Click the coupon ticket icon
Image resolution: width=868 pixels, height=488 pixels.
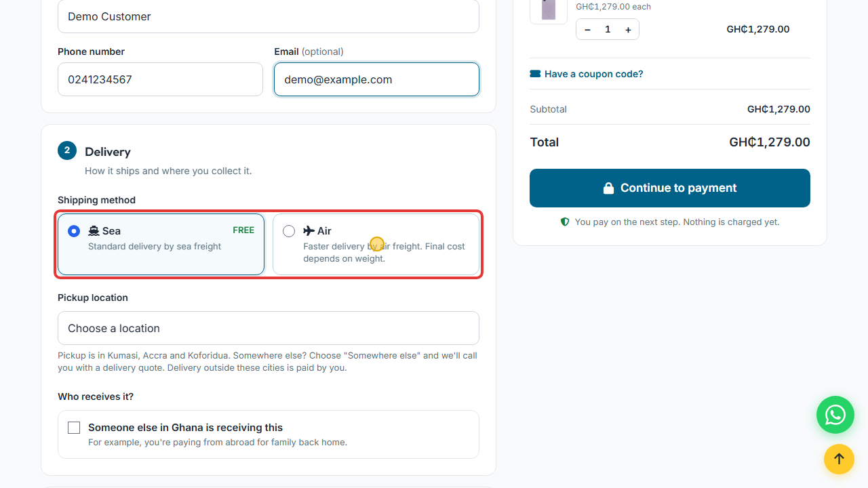click(x=535, y=74)
